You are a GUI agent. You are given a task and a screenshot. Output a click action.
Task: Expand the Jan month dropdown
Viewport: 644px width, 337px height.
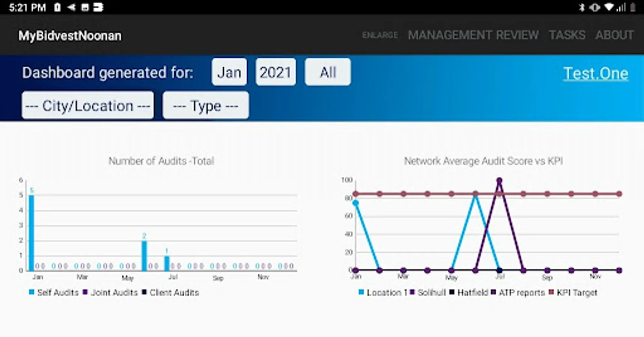[229, 72]
